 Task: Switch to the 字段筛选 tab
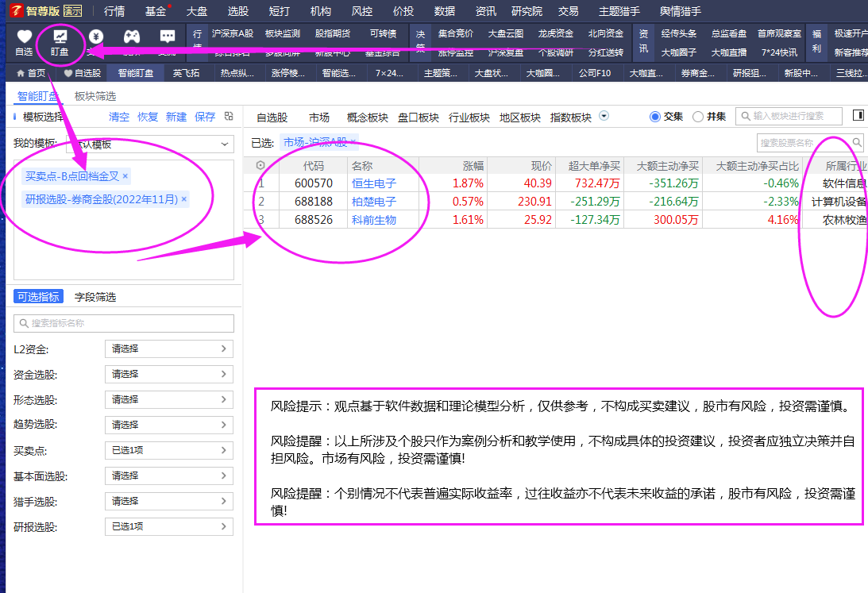(x=95, y=297)
